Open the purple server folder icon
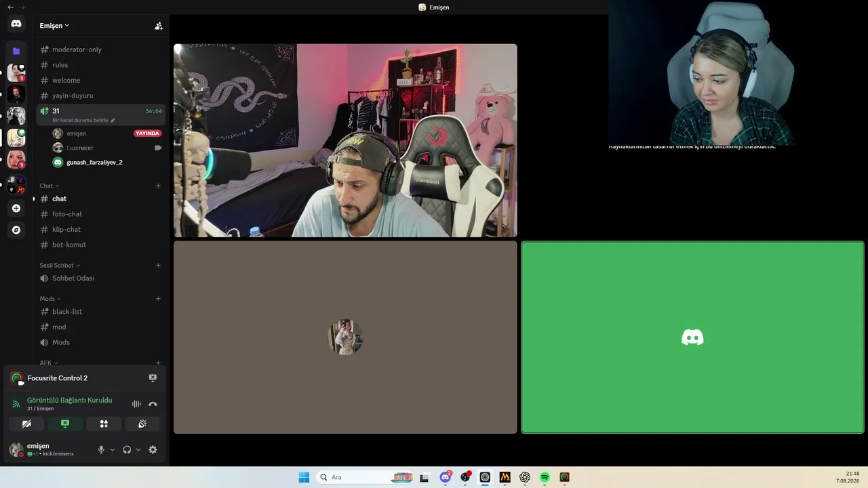 pyautogui.click(x=16, y=51)
